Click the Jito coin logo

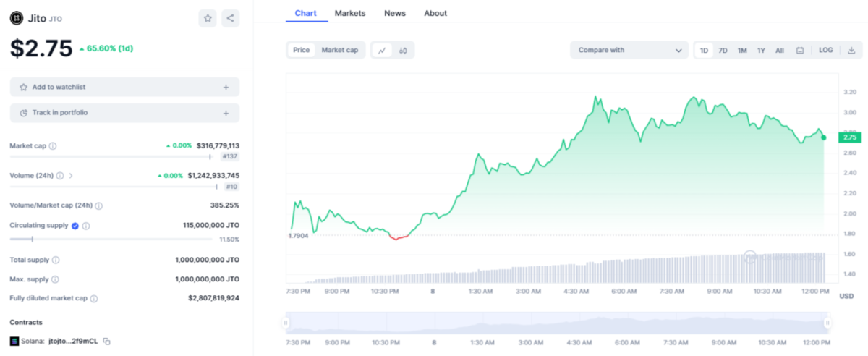(17, 18)
